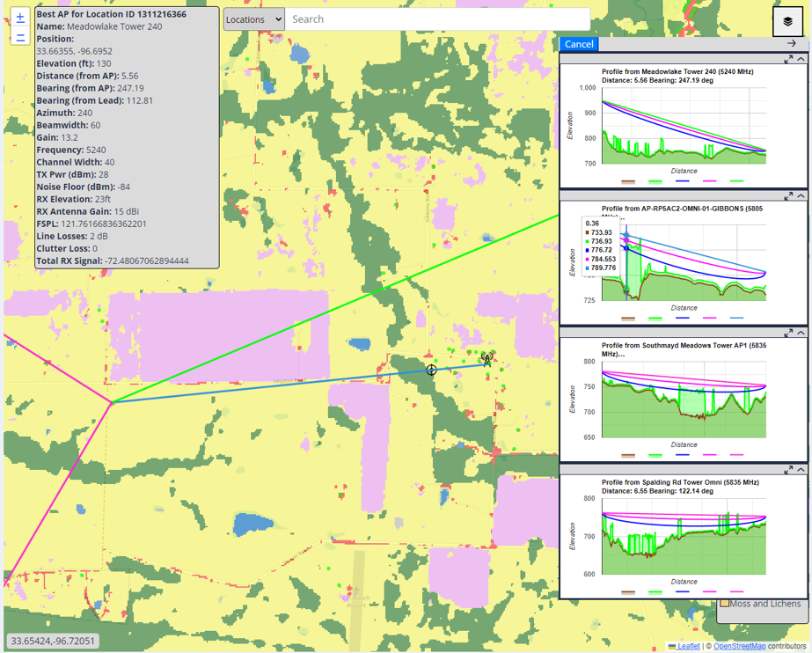812x653 pixels.
Task: Click the antenna tower marker on map
Action: coord(486,359)
